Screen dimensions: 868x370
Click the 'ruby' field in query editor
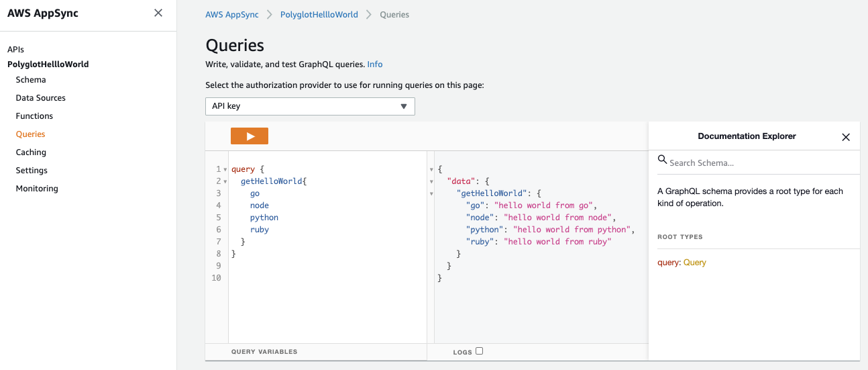260,230
